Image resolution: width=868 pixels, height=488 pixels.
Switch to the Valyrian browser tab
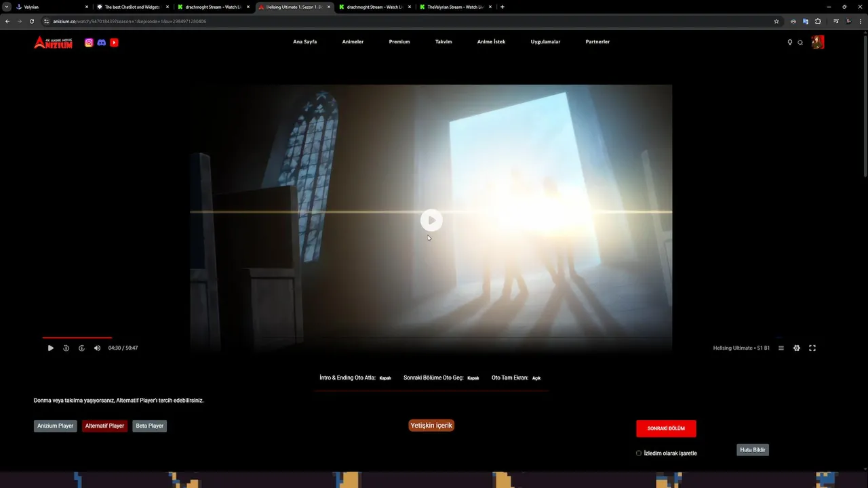coord(52,7)
